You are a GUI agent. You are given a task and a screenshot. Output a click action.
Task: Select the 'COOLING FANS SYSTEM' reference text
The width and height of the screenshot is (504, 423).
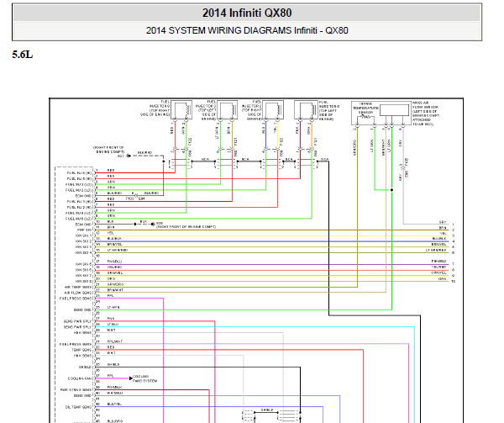tap(144, 378)
